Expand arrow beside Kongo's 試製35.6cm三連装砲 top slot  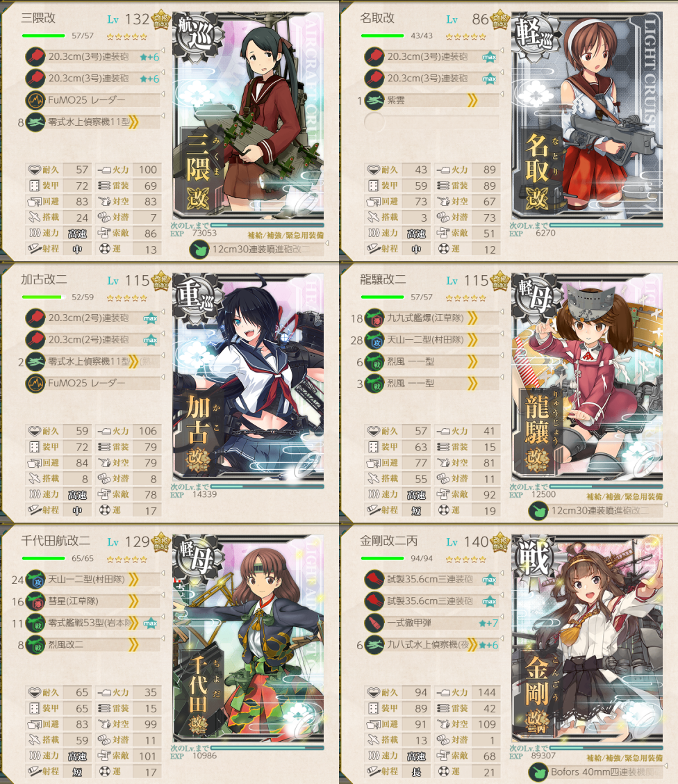point(502,573)
